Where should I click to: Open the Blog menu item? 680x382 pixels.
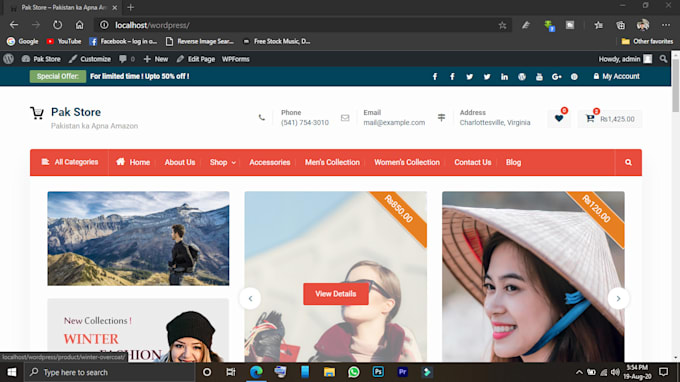(x=513, y=162)
